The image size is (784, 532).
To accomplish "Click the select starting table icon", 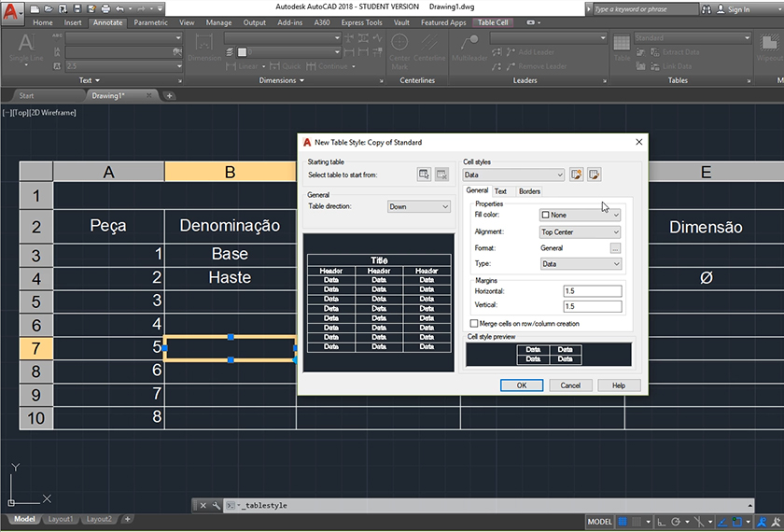I will tap(425, 175).
